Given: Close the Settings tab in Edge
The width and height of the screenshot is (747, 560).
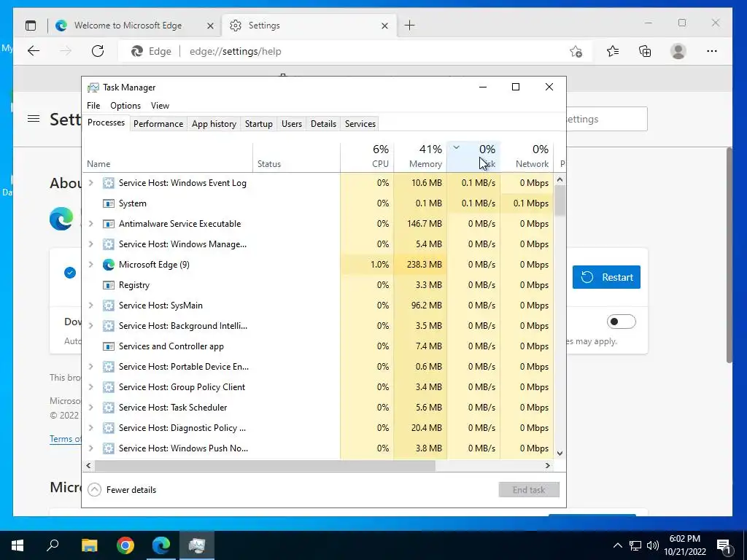Looking at the screenshot, I should (385, 26).
